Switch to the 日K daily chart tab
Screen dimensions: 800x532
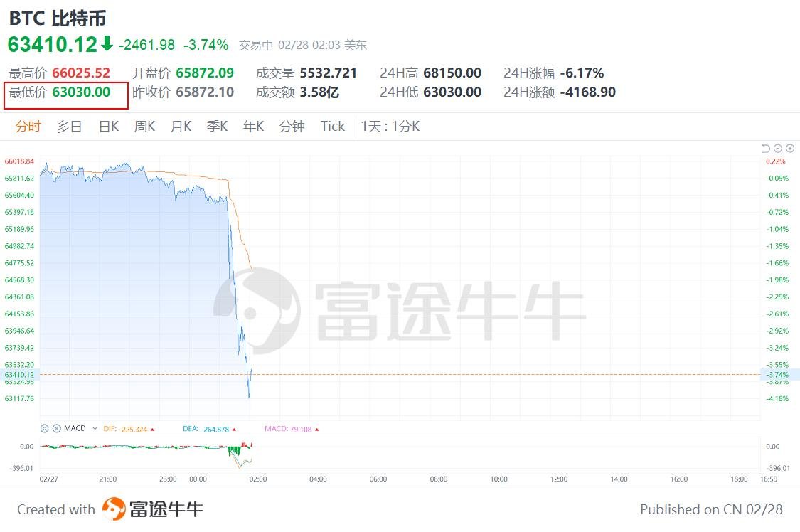pyautogui.click(x=107, y=126)
